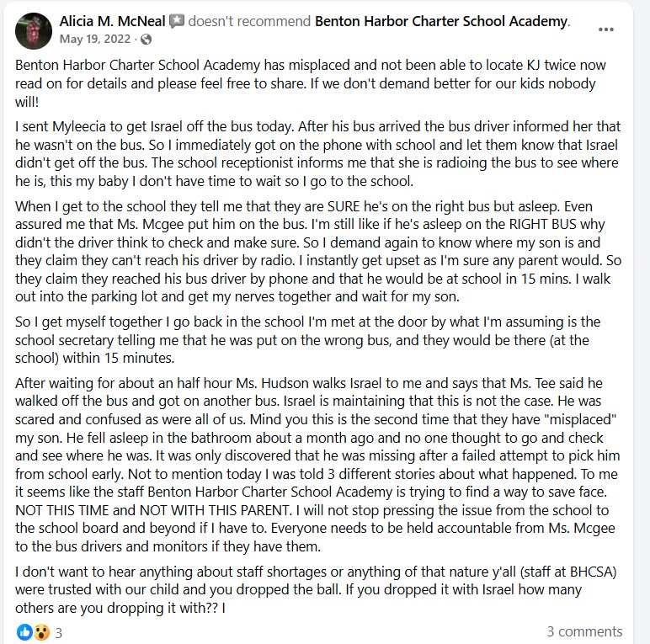Click the globe public privacy icon
This screenshot has width=650, height=644.
tap(147, 39)
